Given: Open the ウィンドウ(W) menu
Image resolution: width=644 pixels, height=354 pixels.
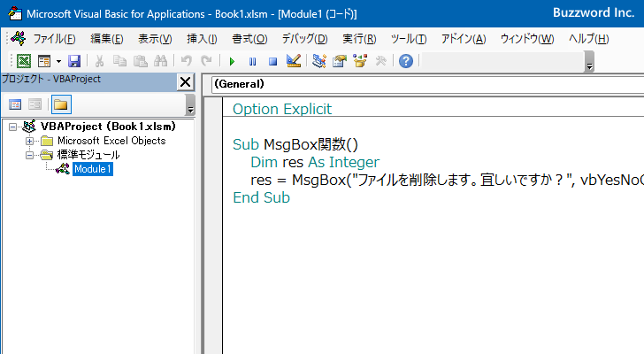Looking at the screenshot, I should click(x=527, y=39).
